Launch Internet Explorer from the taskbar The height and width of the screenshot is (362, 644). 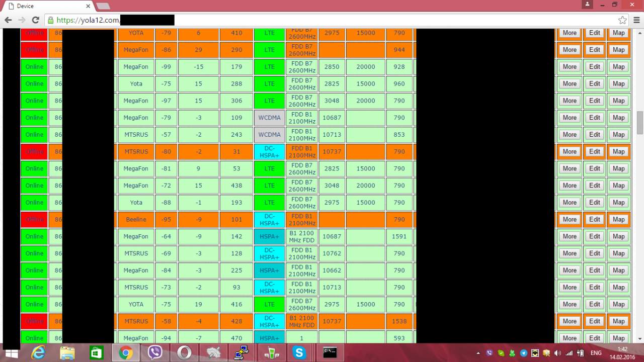[x=38, y=353]
